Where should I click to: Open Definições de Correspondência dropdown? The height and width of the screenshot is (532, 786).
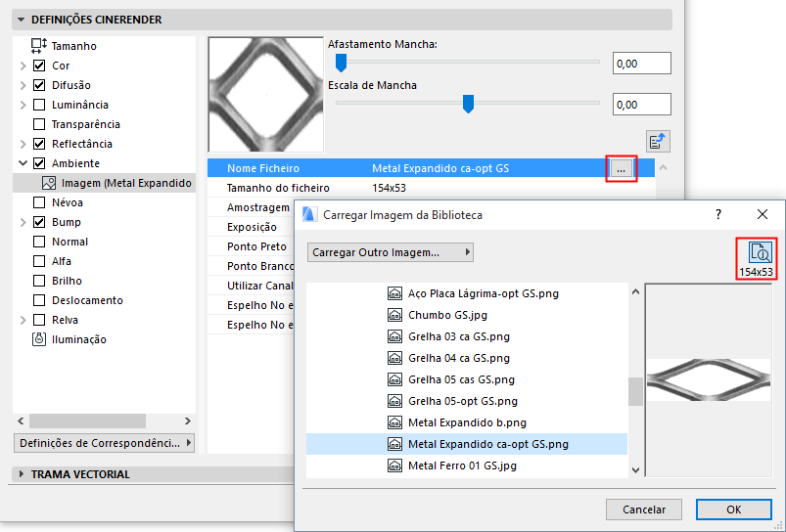coord(105,443)
